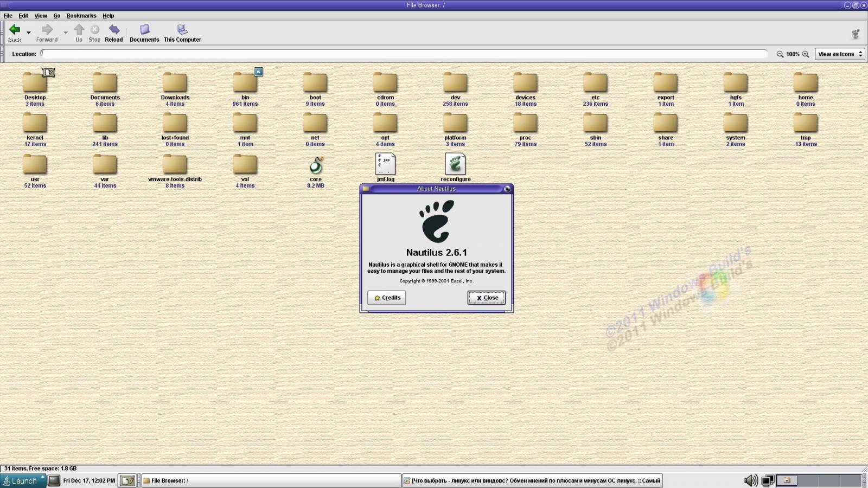Select the devices folder icon

tap(525, 82)
